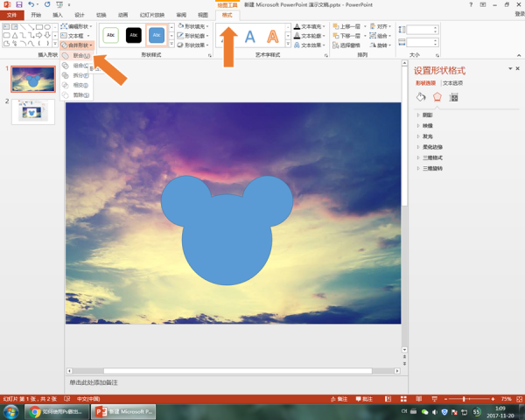The width and height of the screenshot is (525, 420).
Task: Apply the white Abc shape style
Action: [110, 35]
